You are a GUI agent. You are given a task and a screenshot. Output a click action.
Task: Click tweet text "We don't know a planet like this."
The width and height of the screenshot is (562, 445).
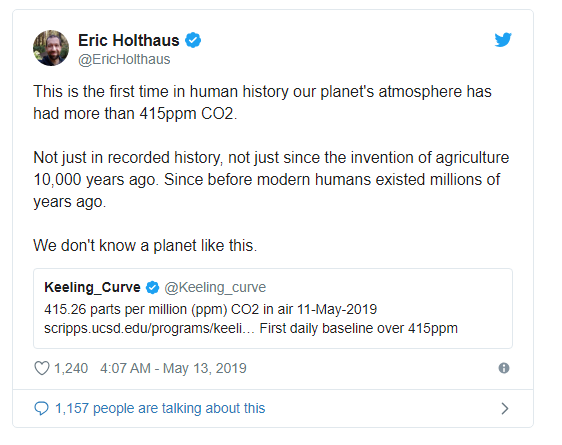pyautogui.click(x=145, y=246)
